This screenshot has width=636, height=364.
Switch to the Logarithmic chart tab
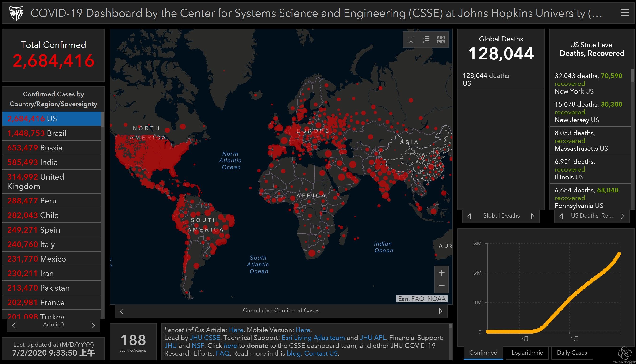527,353
